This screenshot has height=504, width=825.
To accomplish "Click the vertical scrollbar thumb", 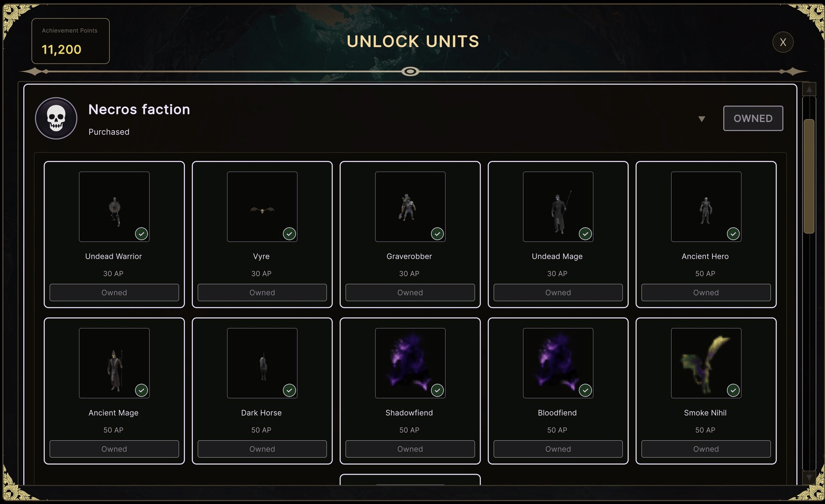I will [x=809, y=176].
